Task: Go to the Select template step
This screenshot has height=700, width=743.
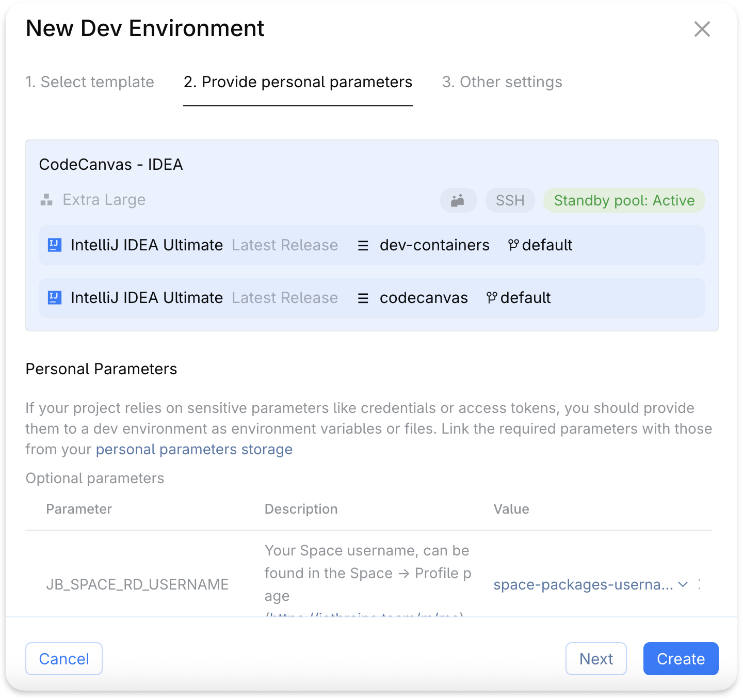Action: (x=90, y=82)
